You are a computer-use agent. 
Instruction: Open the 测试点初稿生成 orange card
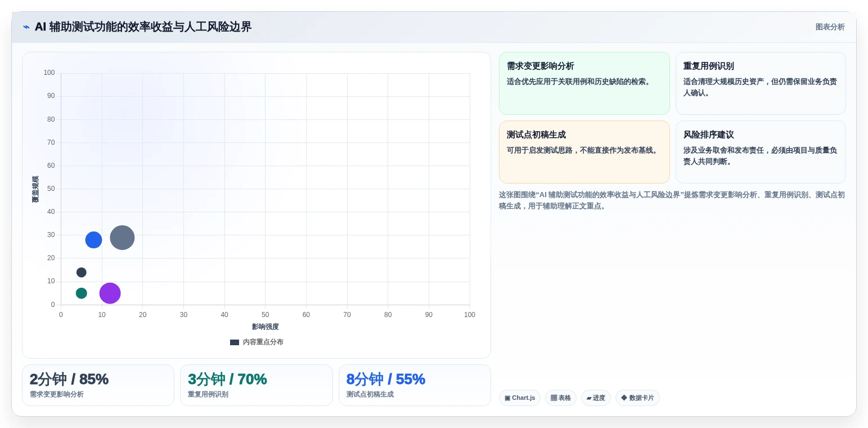pyautogui.click(x=584, y=152)
